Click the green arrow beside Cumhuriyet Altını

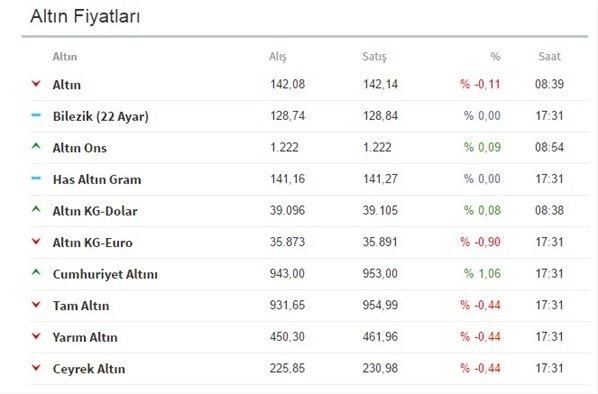pos(36,272)
